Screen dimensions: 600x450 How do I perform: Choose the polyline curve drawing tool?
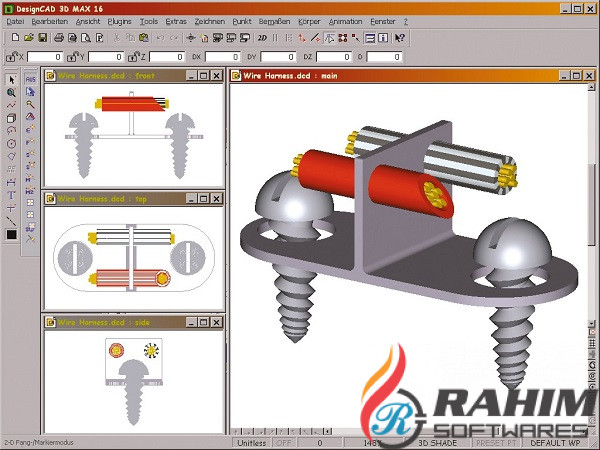[11, 105]
